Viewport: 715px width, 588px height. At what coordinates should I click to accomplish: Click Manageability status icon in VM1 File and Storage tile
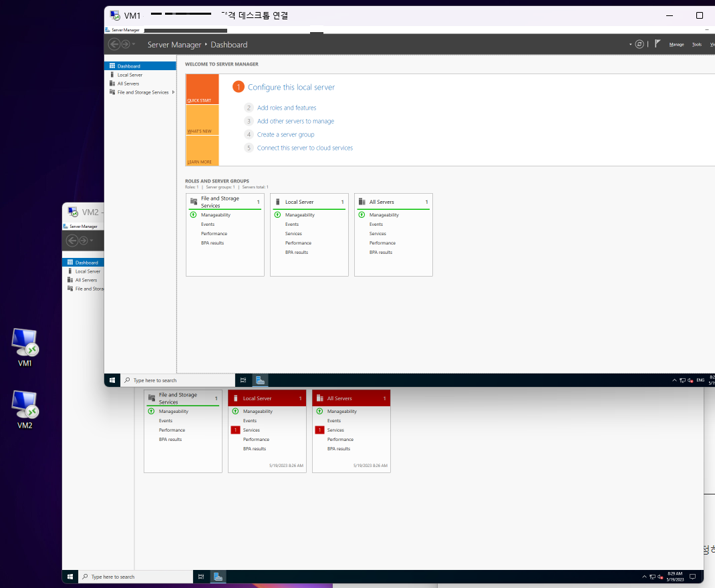point(193,214)
